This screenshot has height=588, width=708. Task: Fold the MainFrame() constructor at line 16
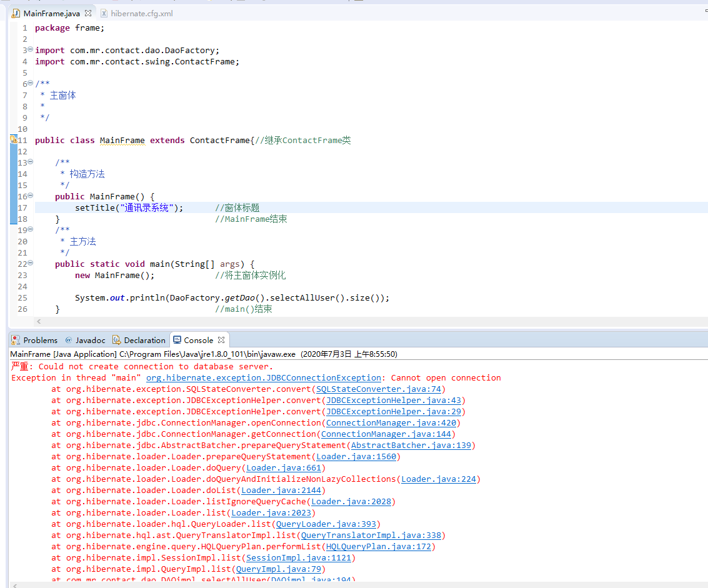30,195
